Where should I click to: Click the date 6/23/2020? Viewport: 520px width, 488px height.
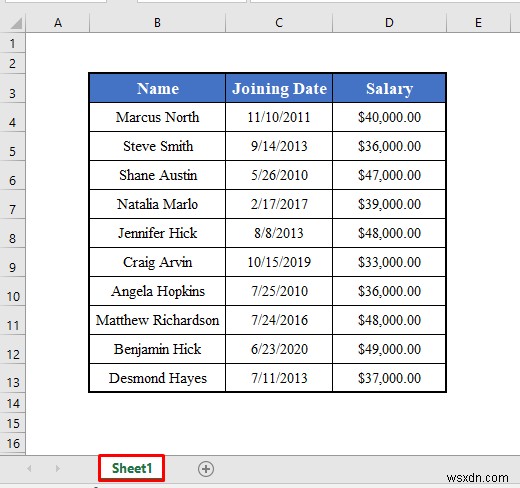pyautogui.click(x=279, y=349)
